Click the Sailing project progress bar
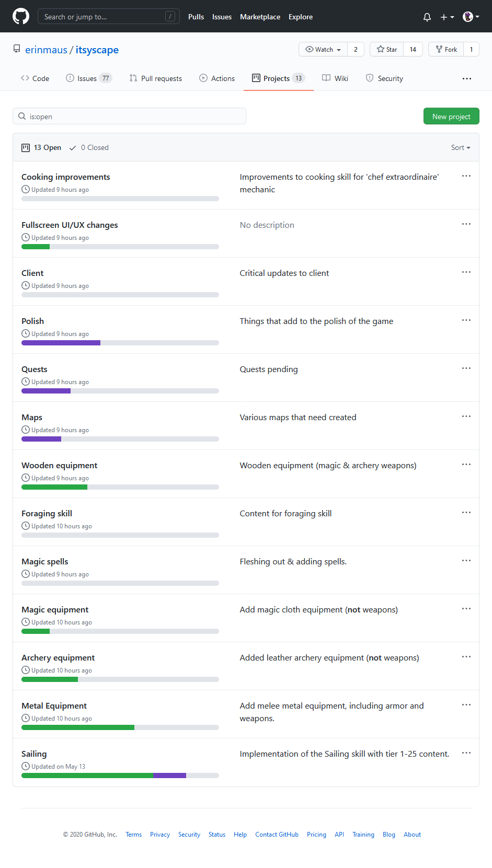The image size is (492, 868). coord(120,776)
